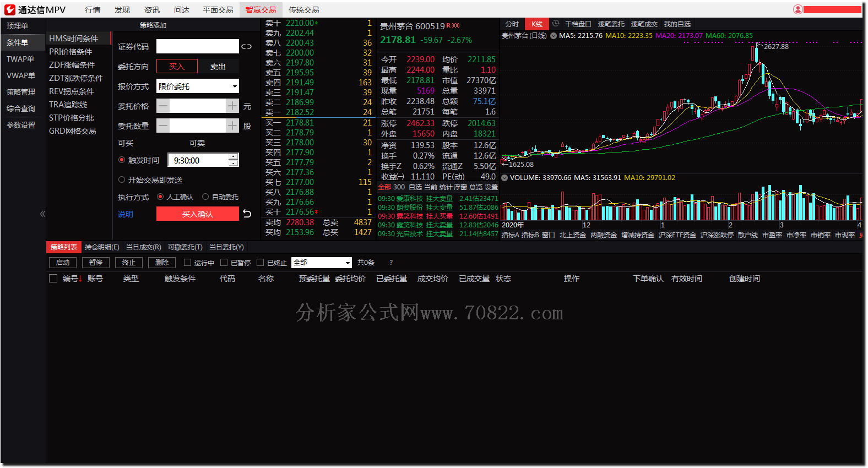Open the 全部 filter dropdown
This screenshot has height=468, width=868.
click(x=322, y=263)
